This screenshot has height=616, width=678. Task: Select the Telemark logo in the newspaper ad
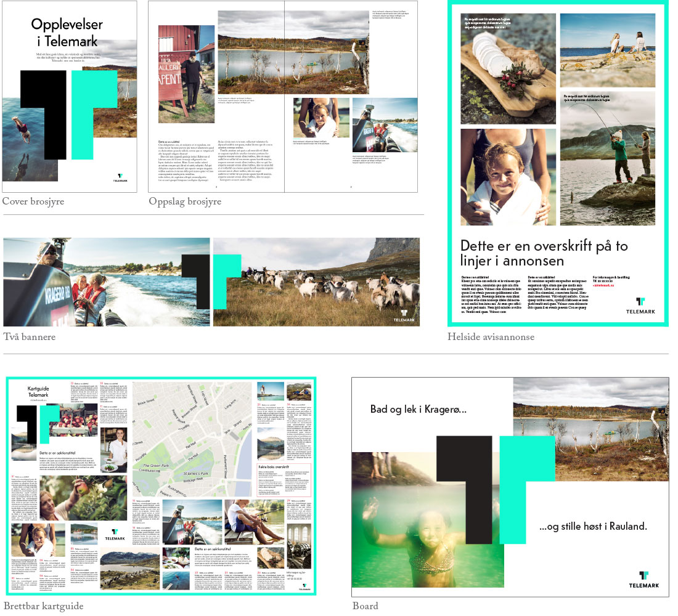pos(641,305)
